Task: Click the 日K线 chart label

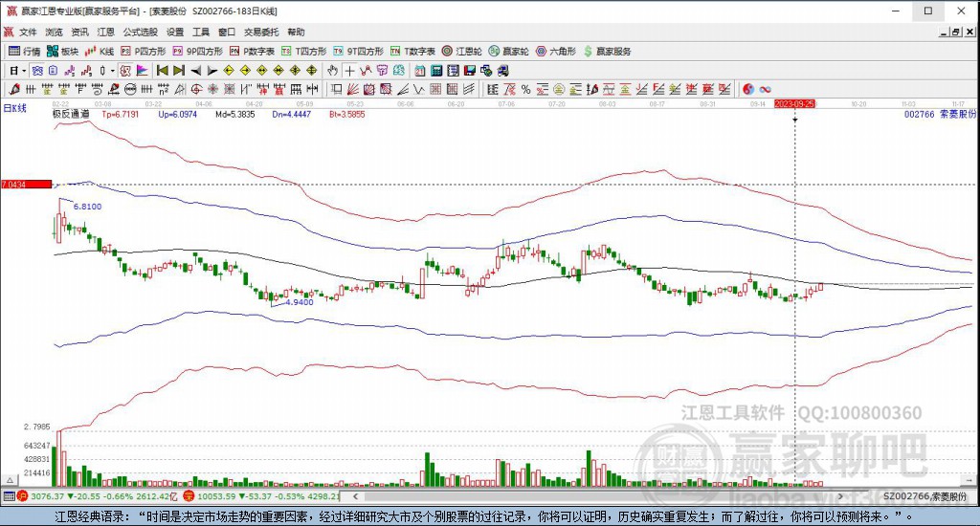Action: [15, 108]
